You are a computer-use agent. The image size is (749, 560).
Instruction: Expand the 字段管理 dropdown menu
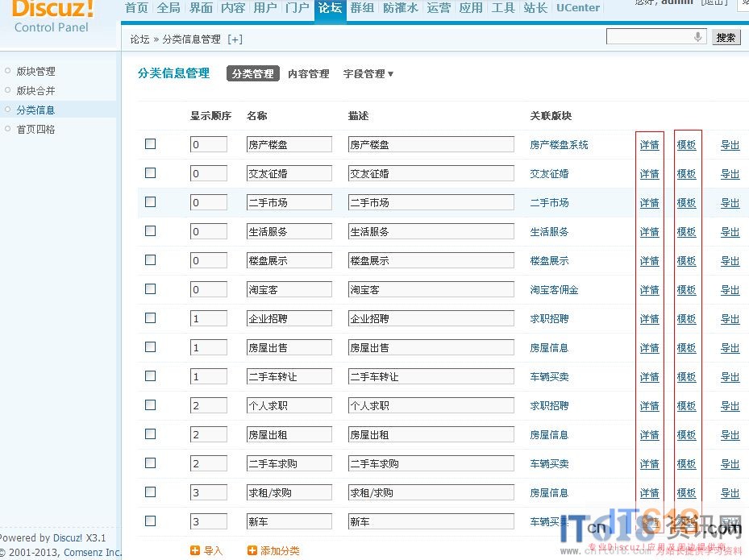point(368,73)
